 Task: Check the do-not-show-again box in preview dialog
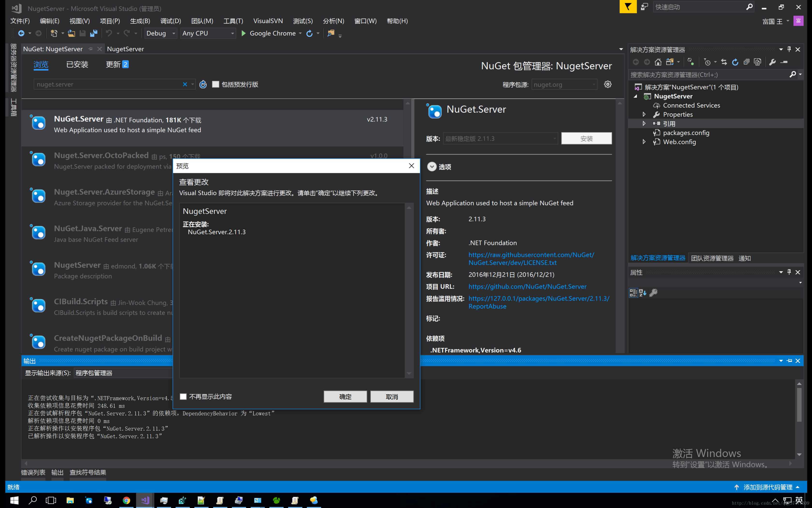point(183,396)
